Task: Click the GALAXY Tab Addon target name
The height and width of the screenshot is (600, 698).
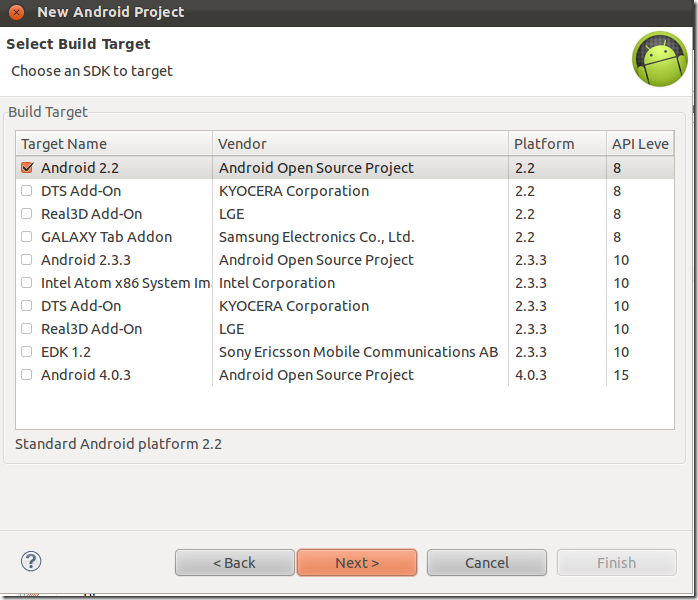Action: click(106, 237)
